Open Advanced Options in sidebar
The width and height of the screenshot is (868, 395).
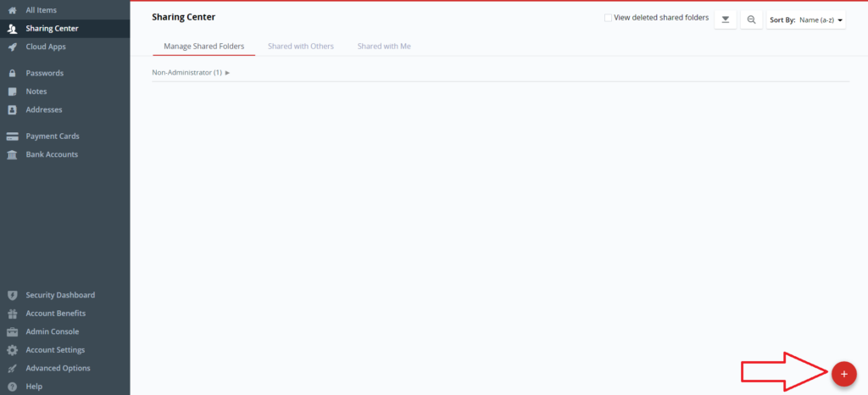(58, 368)
